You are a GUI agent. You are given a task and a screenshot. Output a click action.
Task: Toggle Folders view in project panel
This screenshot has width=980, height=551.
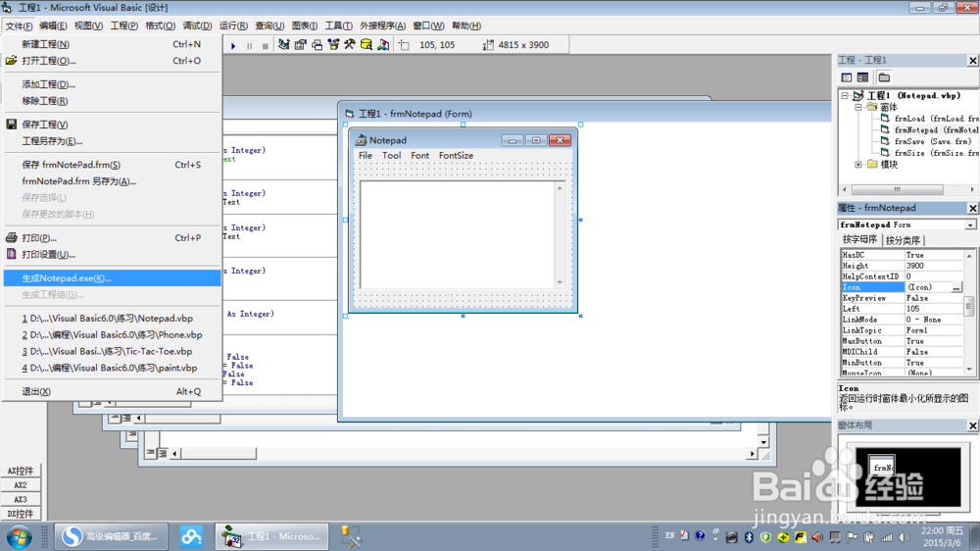[884, 77]
